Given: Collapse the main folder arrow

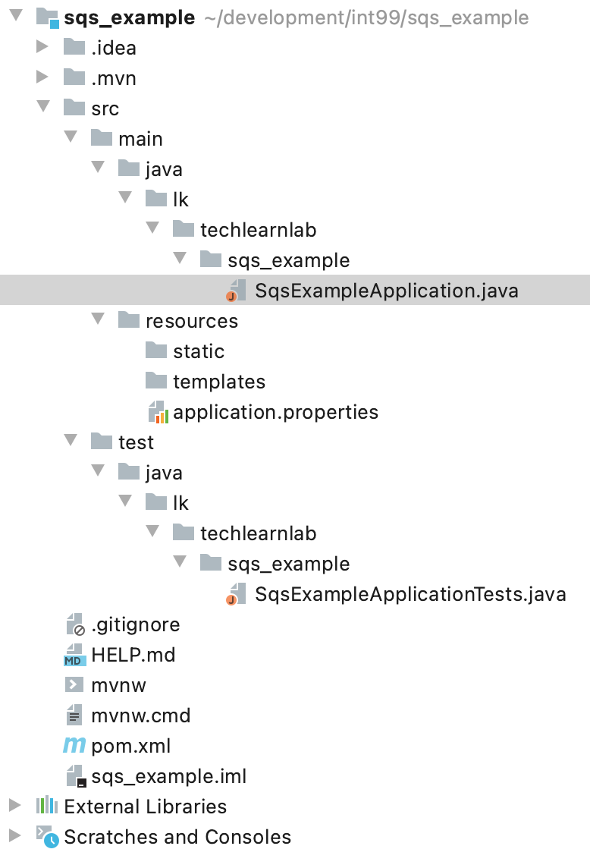Looking at the screenshot, I should (71, 136).
